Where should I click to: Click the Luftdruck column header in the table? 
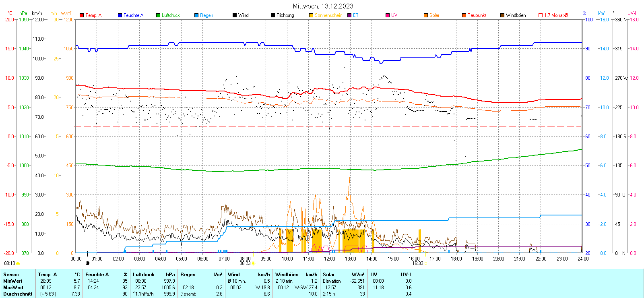click(144, 275)
